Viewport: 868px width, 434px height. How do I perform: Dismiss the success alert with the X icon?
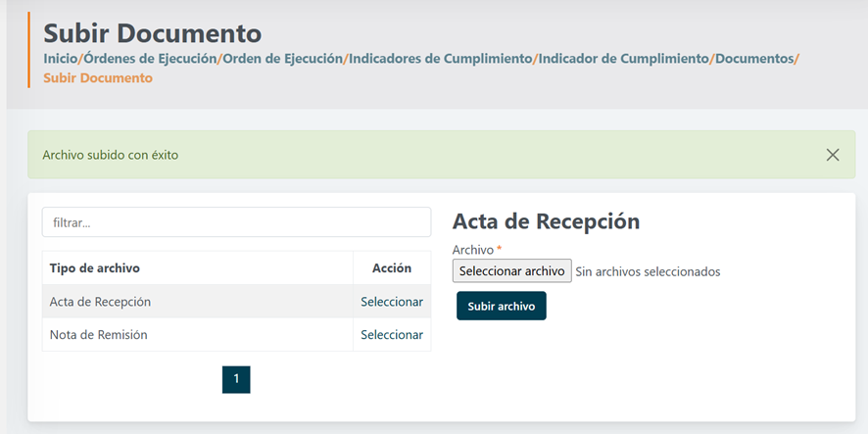tap(832, 155)
